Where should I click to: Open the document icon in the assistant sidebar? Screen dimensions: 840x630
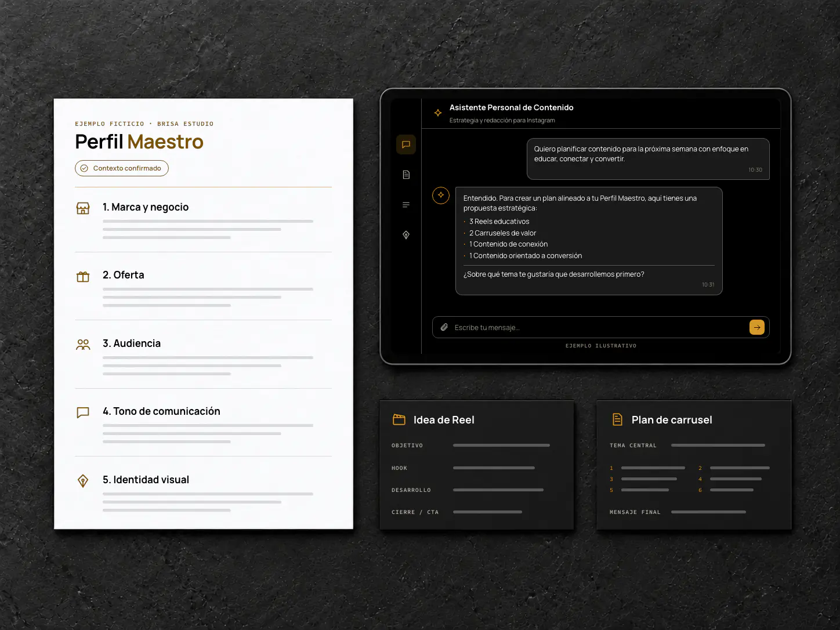point(406,175)
